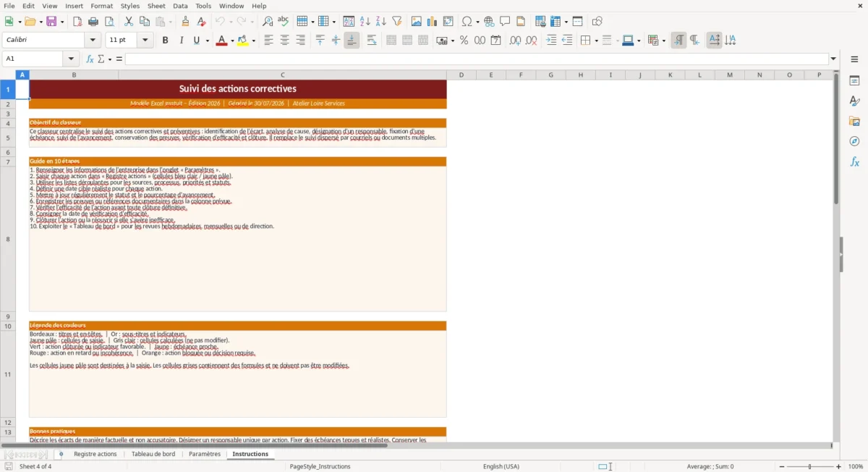Open the Font Size dropdown list
Image resolution: width=868 pixels, height=472 pixels.
coord(145,41)
